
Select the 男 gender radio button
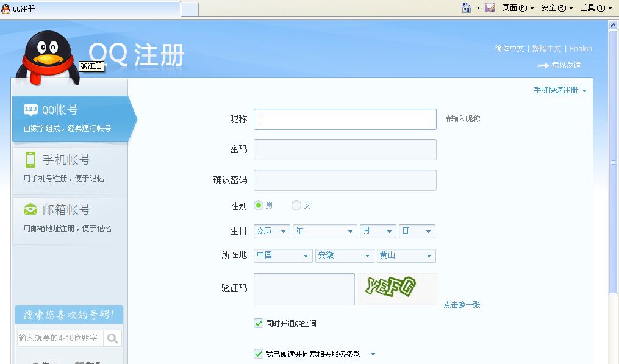pos(259,205)
